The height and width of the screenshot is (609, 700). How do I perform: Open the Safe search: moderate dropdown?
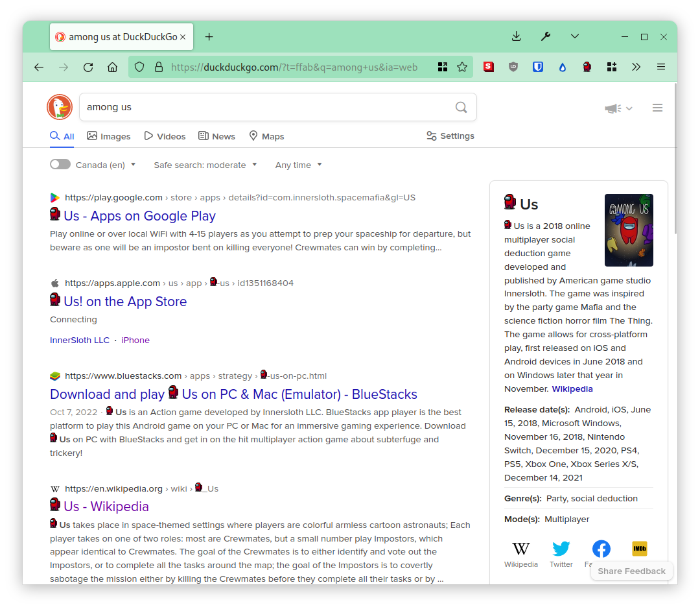(205, 165)
